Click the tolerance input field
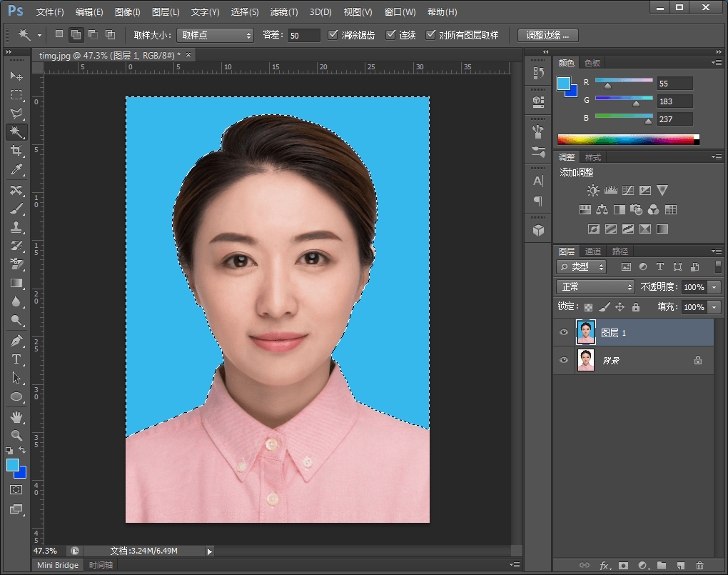Image resolution: width=728 pixels, height=575 pixels. coord(304,35)
